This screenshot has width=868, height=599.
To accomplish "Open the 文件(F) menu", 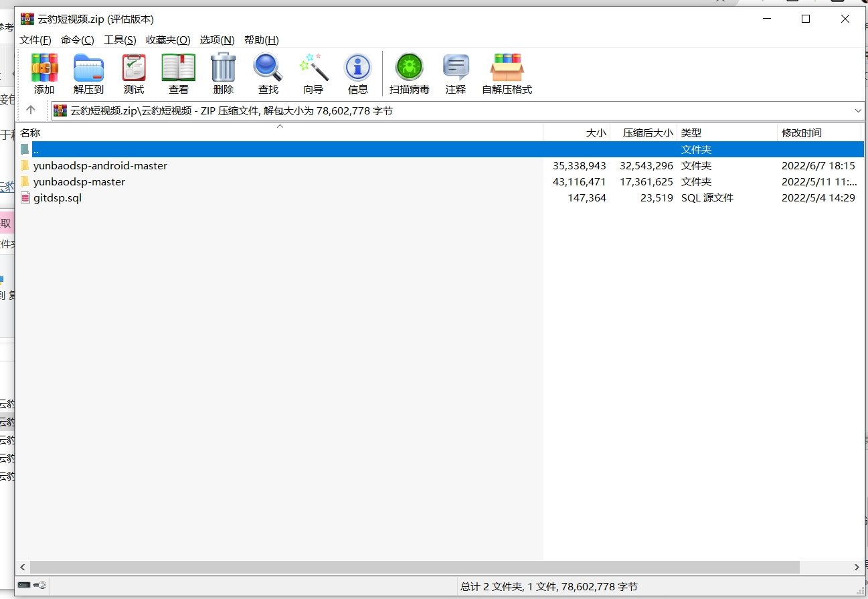I will click(x=35, y=40).
